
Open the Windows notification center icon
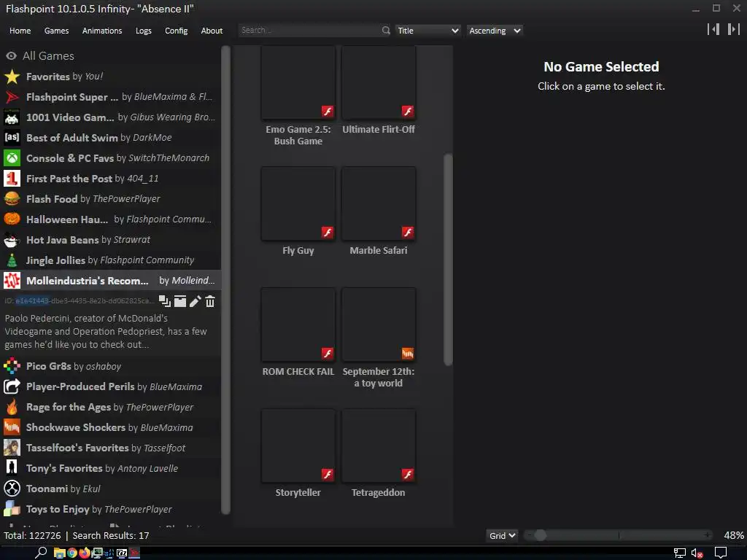[721, 553]
